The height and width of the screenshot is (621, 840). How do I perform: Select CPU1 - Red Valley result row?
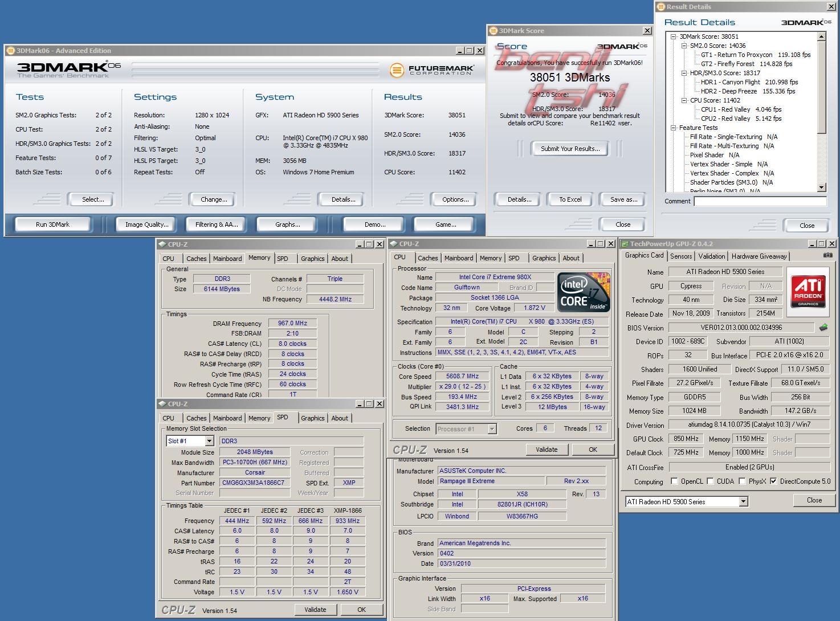(741, 109)
